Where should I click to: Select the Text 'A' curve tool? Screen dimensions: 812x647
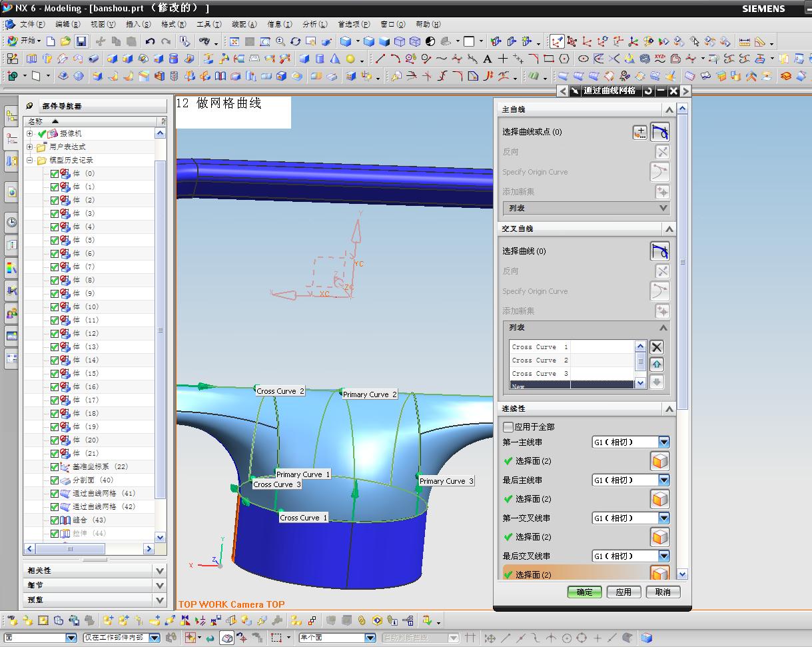point(488,59)
